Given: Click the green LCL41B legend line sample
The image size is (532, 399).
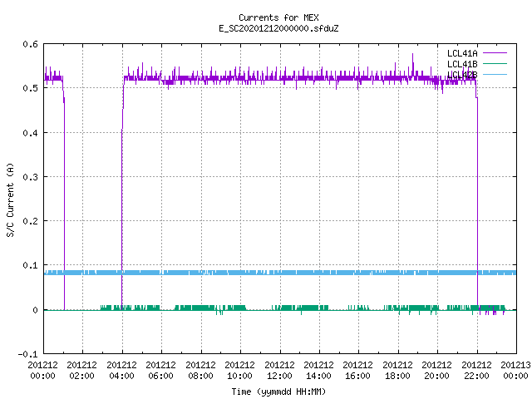Looking at the screenshot, I should point(495,63).
